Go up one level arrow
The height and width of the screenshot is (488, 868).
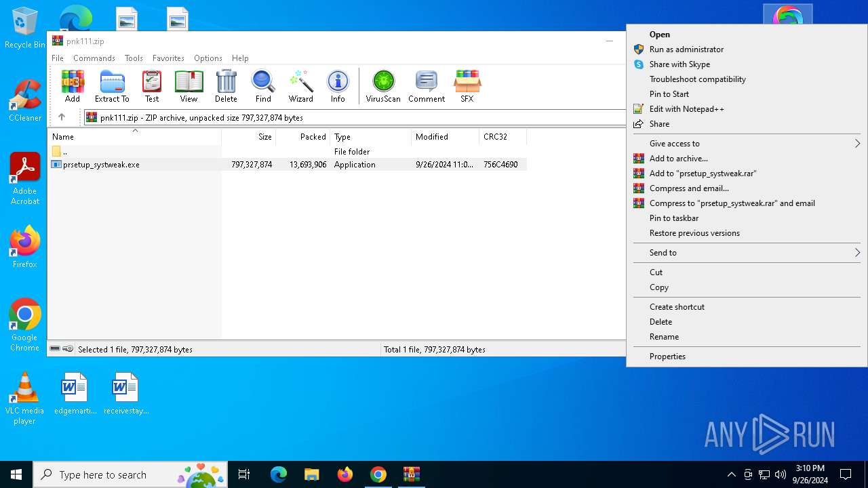coord(62,117)
